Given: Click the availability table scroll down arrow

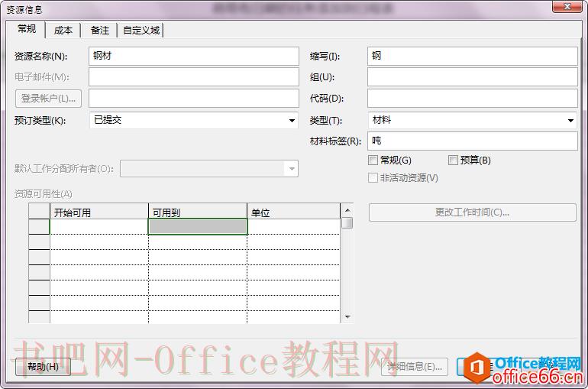Looking at the screenshot, I should 347,317.
